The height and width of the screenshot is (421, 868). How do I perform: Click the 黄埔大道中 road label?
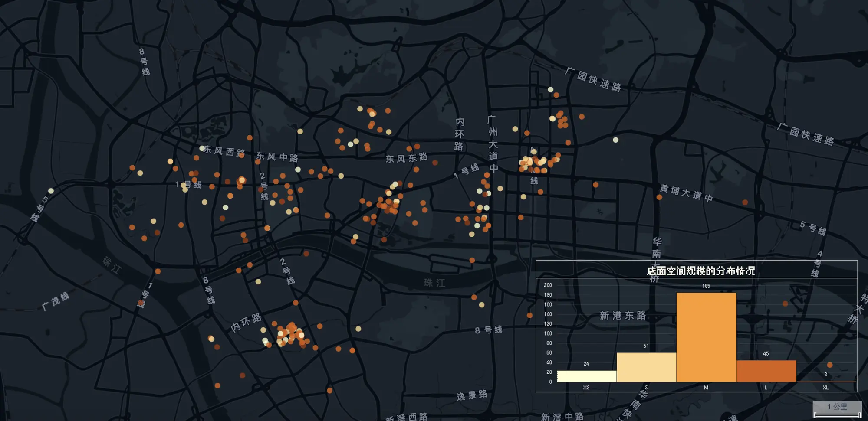[x=686, y=193]
